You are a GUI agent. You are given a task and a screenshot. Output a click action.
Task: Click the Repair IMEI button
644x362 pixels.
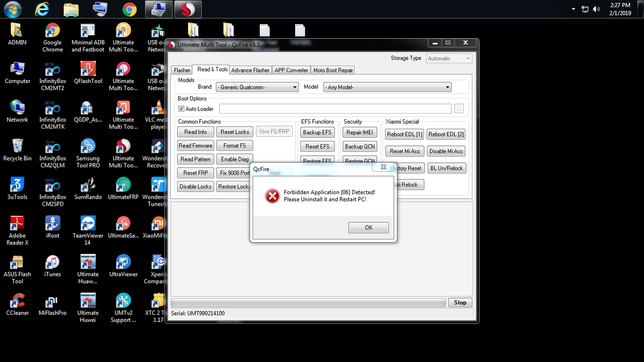(x=360, y=133)
